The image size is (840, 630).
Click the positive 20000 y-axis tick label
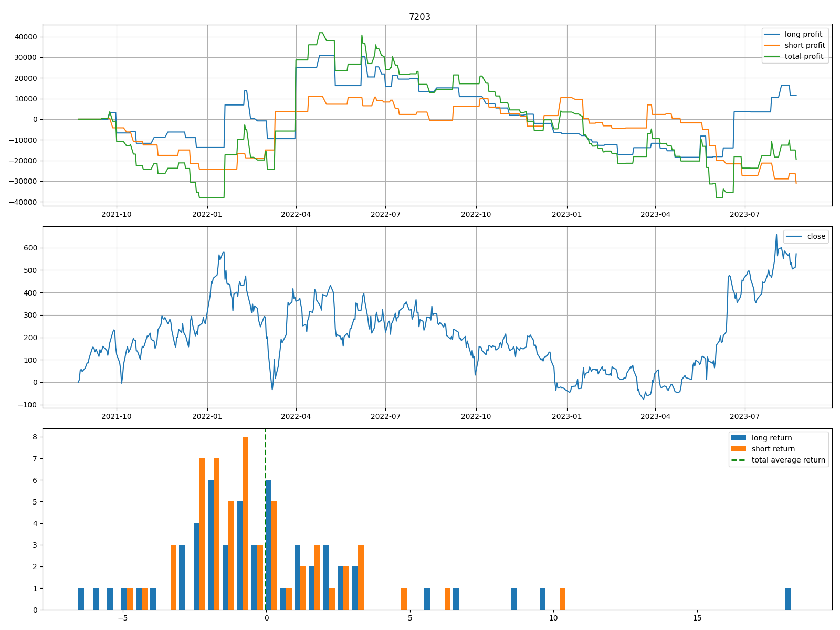point(26,78)
